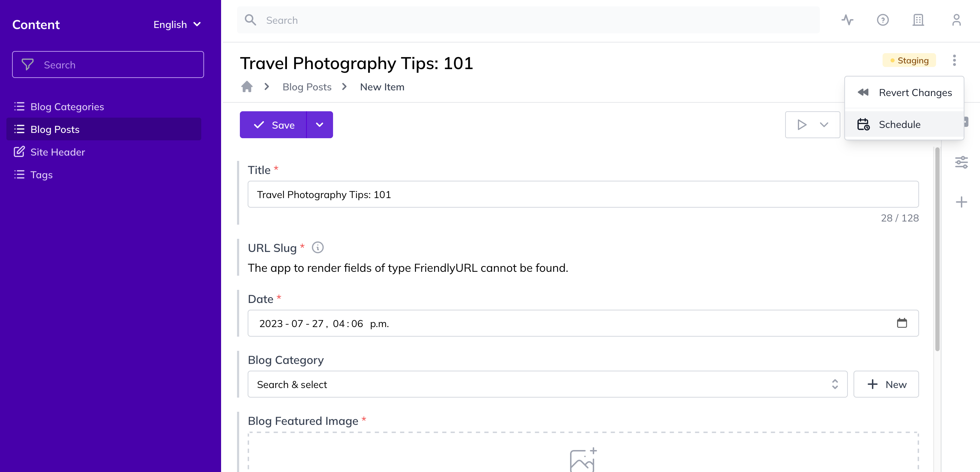Create a New blog category

click(x=886, y=384)
